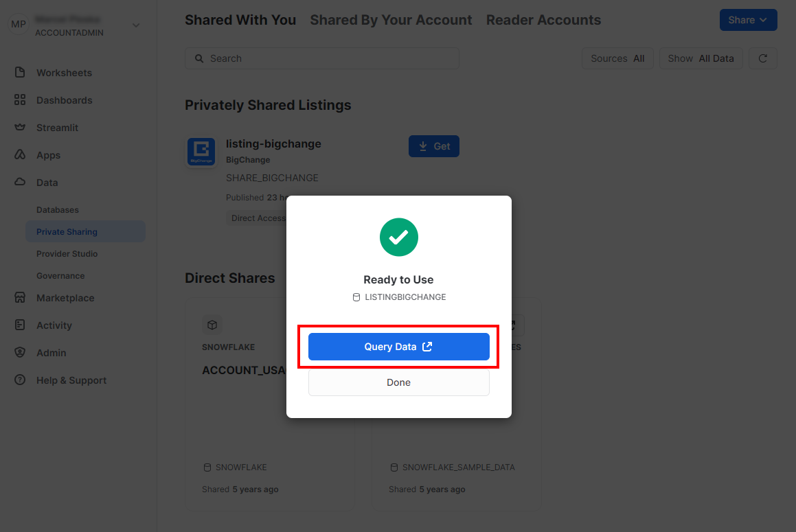
Task: Open the Sources All filter
Action: pos(617,58)
